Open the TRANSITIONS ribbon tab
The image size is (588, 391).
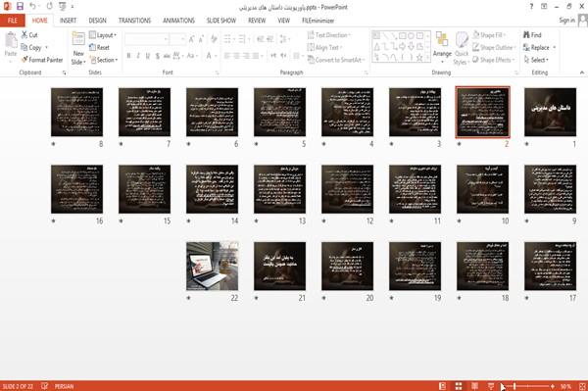coord(134,21)
